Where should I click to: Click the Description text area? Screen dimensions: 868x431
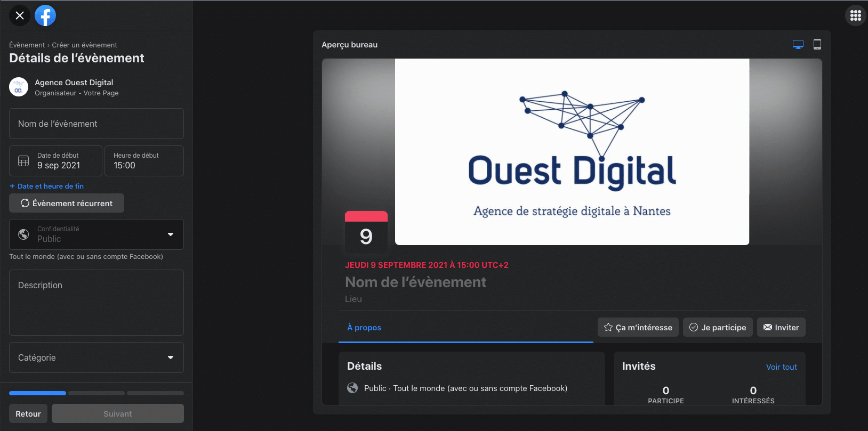(97, 303)
